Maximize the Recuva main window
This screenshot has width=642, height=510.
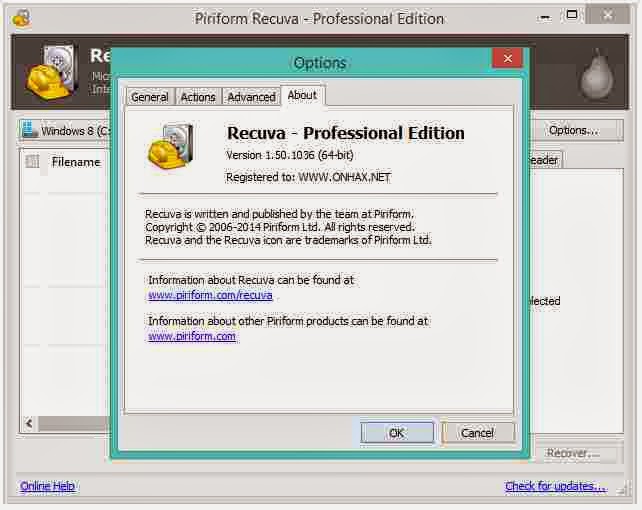tap(571, 16)
